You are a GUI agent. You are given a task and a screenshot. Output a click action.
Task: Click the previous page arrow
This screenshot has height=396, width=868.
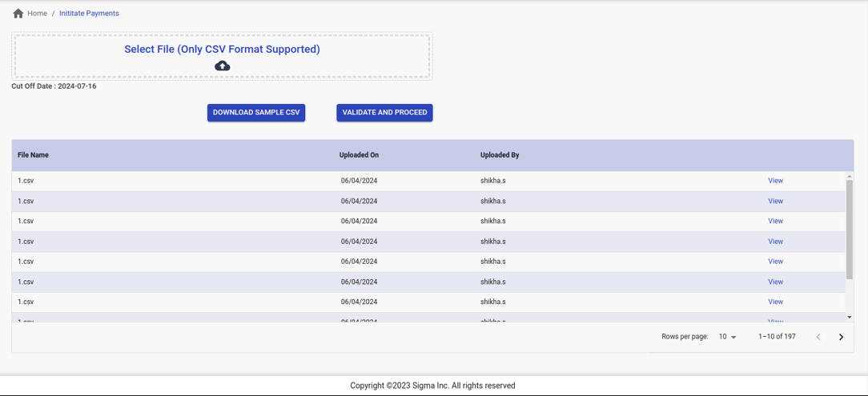coord(818,337)
